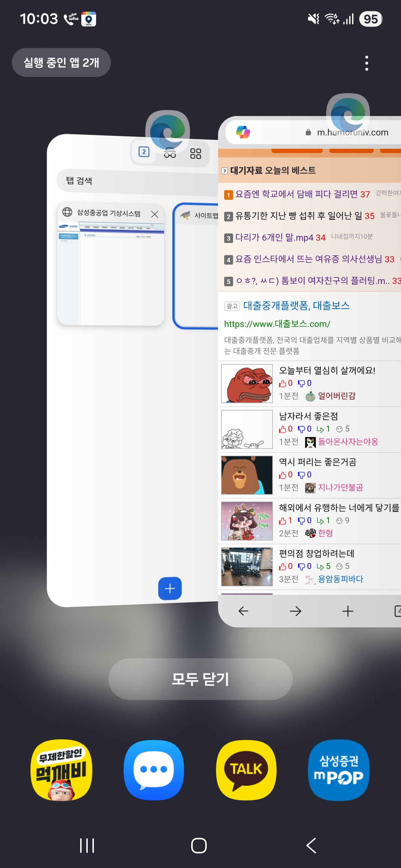Tap gym photo thumbnail of 편의점 창업 post

(x=247, y=567)
